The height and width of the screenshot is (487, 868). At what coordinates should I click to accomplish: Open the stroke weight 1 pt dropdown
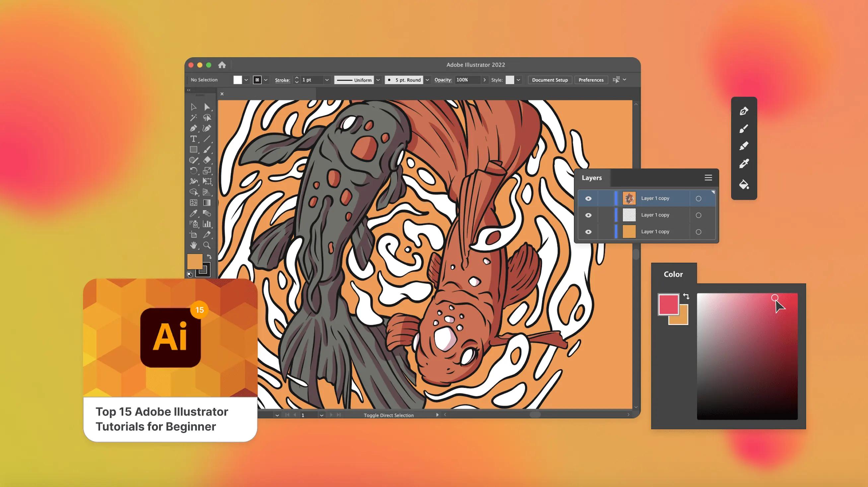click(x=326, y=80)
